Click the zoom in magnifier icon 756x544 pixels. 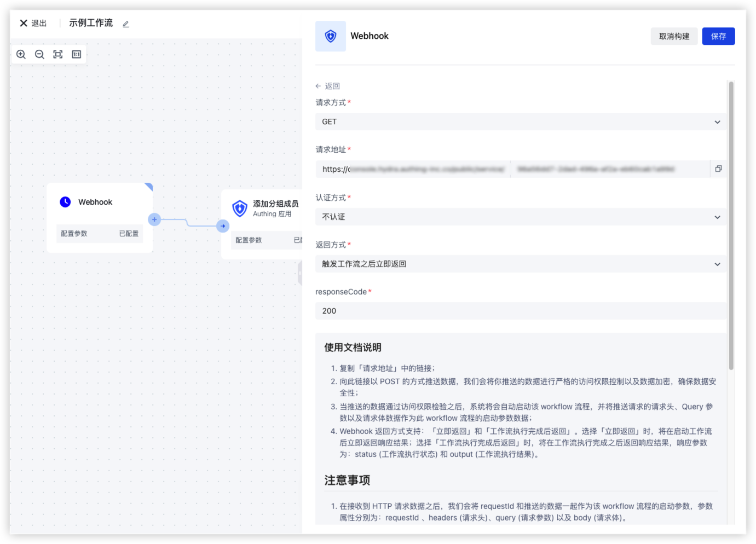[x=21, y=54]
